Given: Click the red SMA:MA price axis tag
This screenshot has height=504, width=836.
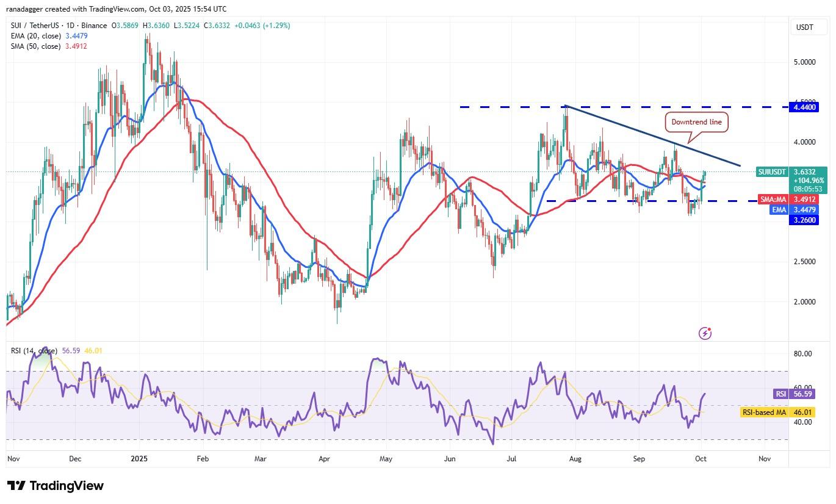Looking at the screenshot, I should 774,199.
